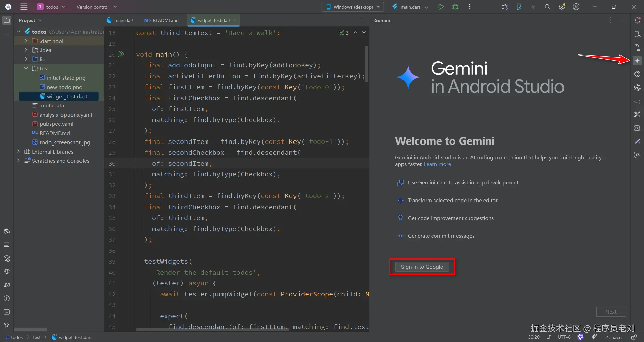Open the main.dart run configuration dropdown
The height and width of the screenshot is (342, 644).
point(410,7)
